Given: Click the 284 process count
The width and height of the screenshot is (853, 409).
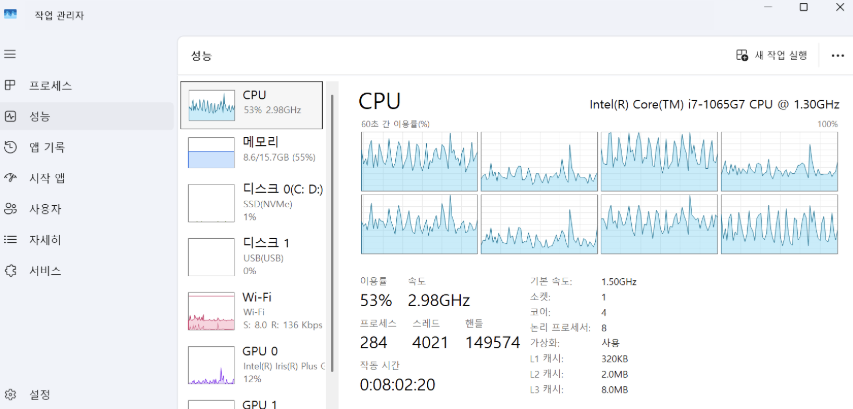Looking at the screenshot, I should [x=374, y=342].
